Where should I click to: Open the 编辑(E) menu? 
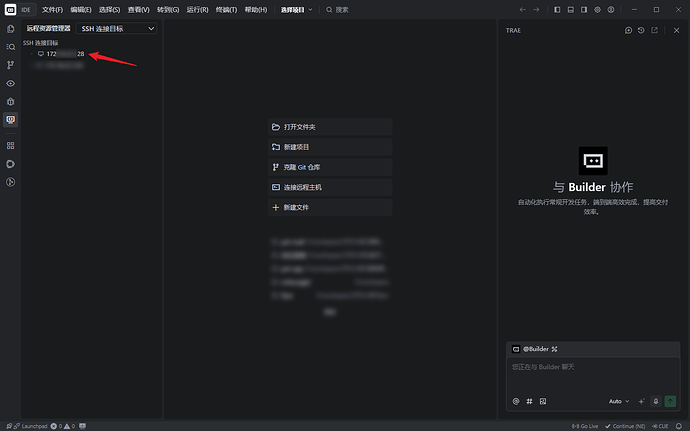pyautogui.click(x=81, y=10)
